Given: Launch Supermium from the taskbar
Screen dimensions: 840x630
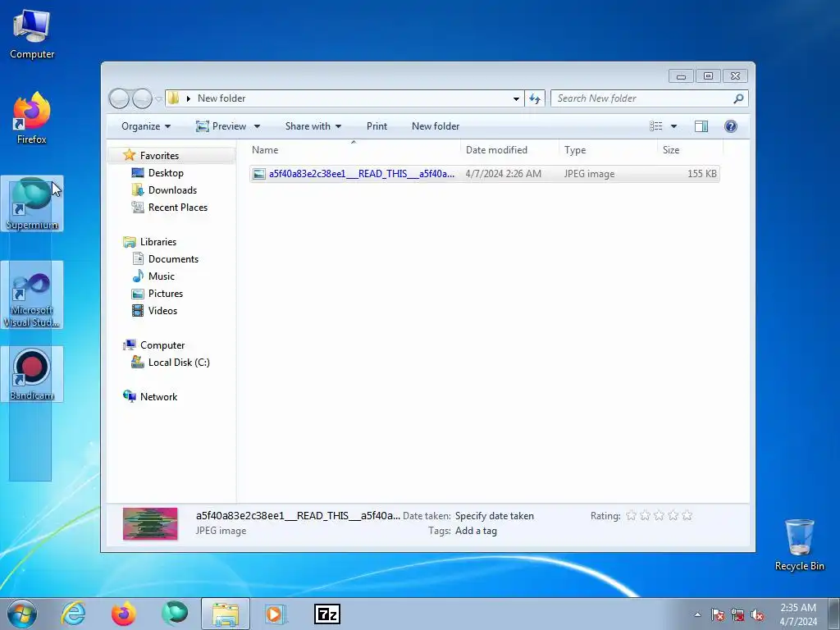Looking at the screenshot, I should 175,614.
